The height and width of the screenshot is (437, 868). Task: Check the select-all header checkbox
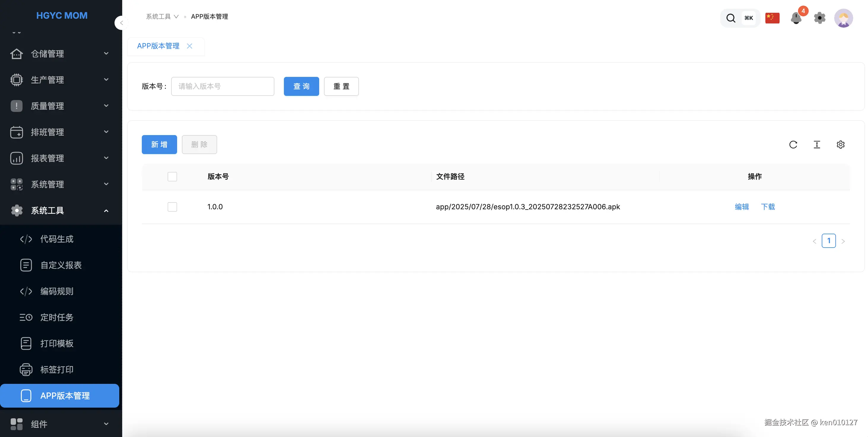pyautogui.click(x=172, y=176)
